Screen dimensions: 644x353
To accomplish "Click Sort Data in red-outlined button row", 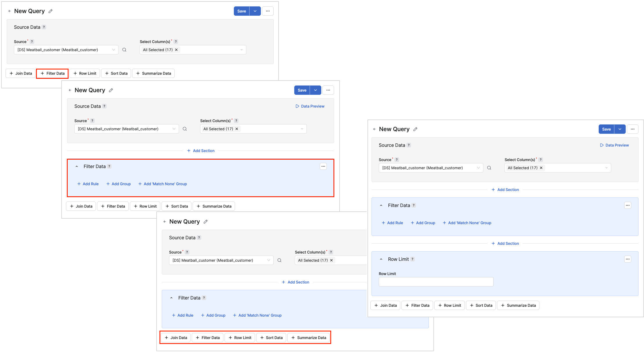I will (271, 338).
